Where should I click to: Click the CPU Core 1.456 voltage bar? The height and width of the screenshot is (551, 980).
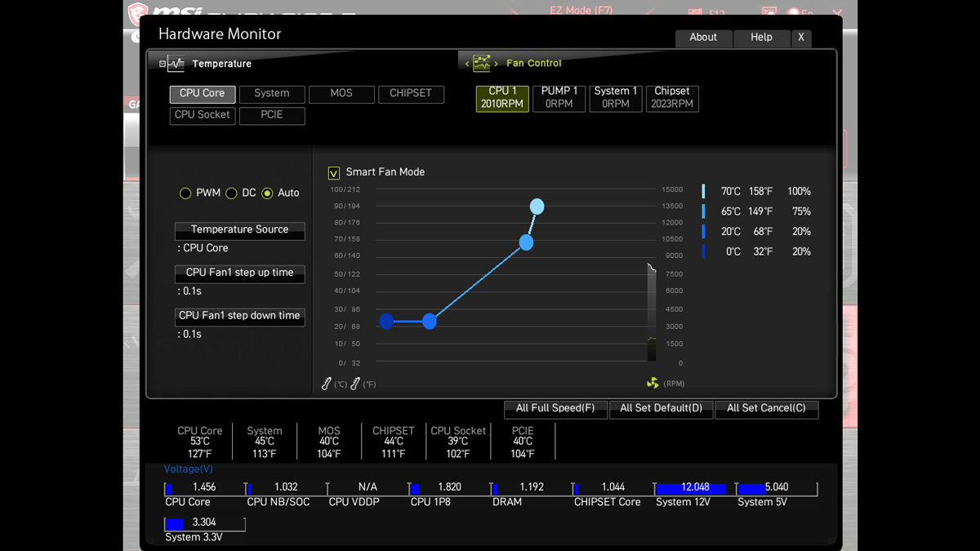pos(204,488)
